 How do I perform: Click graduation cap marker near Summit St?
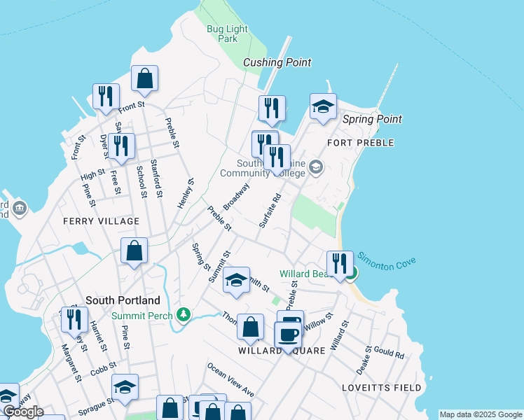(x=236, y=281)
